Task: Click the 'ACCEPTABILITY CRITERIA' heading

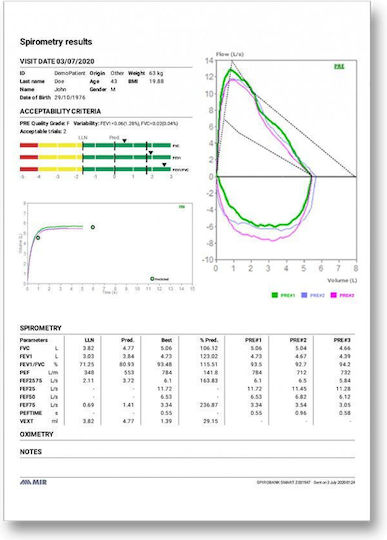Action: tap(60, 111)
